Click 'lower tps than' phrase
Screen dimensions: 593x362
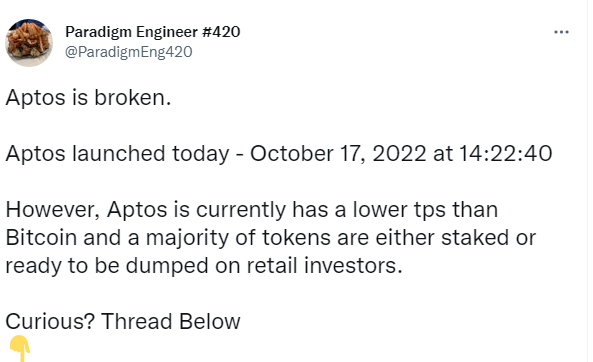[x=425, y=209]
